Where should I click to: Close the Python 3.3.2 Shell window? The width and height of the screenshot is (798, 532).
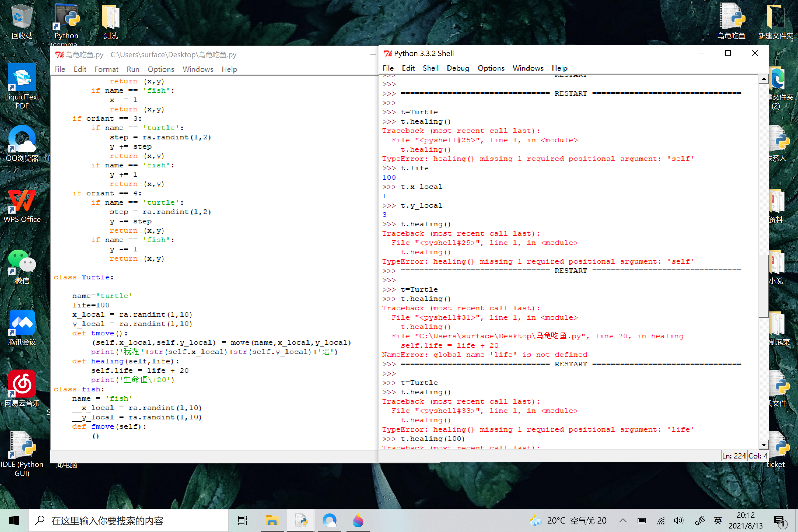point(755,53)
